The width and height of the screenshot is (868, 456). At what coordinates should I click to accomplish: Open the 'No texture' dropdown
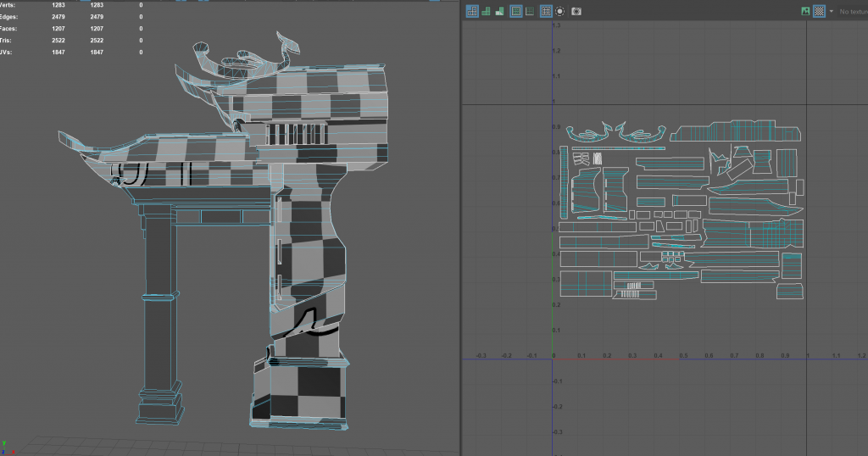click(852, 11)
